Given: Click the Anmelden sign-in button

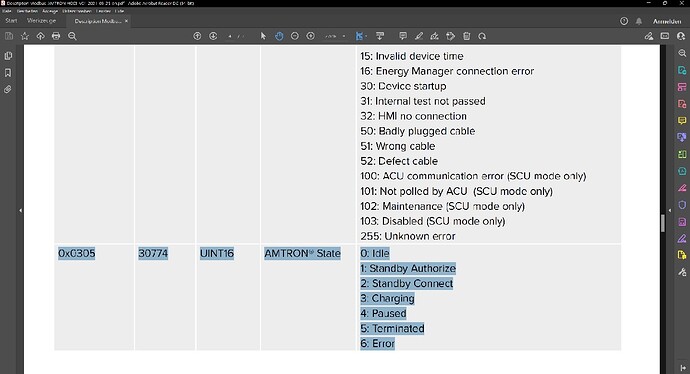Looking at the screenshot, I should coord(667,21).
